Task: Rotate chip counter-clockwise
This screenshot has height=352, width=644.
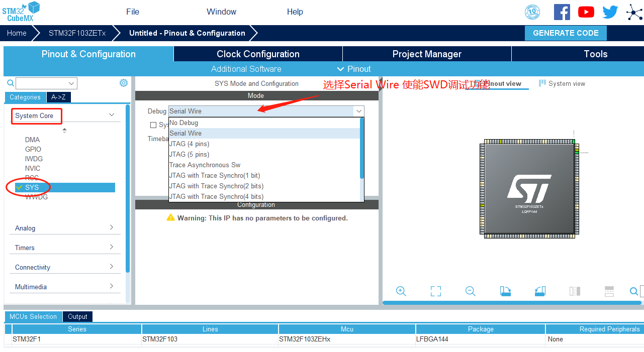Action: point(540,291)
